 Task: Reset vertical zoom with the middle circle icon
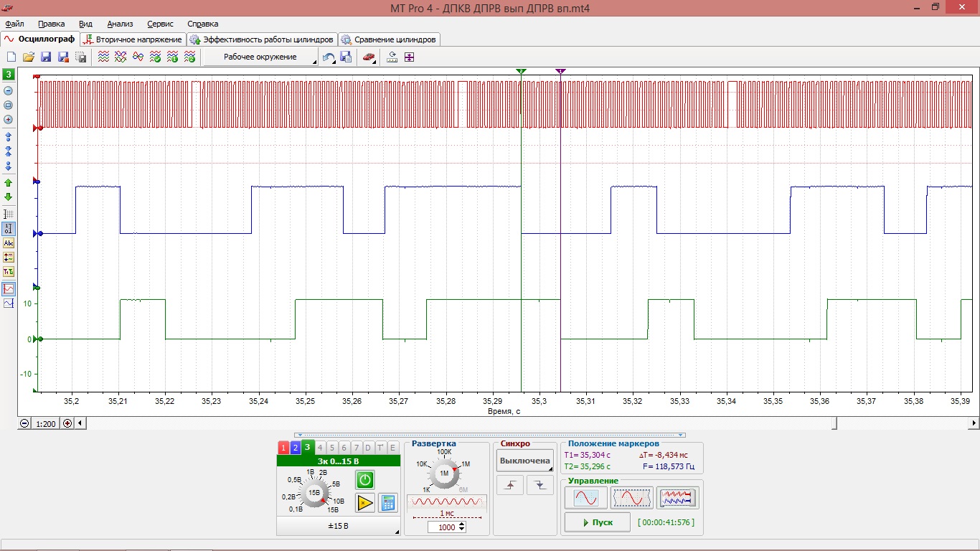pos(9,105)
